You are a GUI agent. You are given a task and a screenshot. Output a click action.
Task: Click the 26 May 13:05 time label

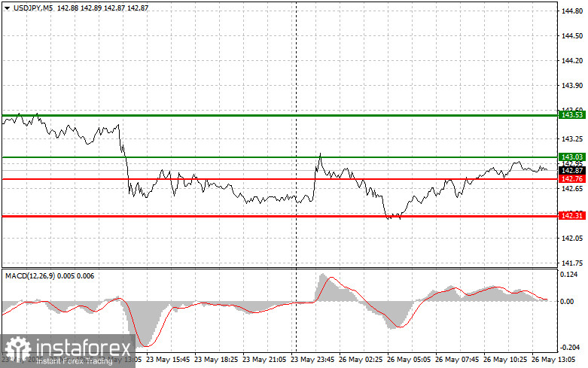click(x=553, y=360)
